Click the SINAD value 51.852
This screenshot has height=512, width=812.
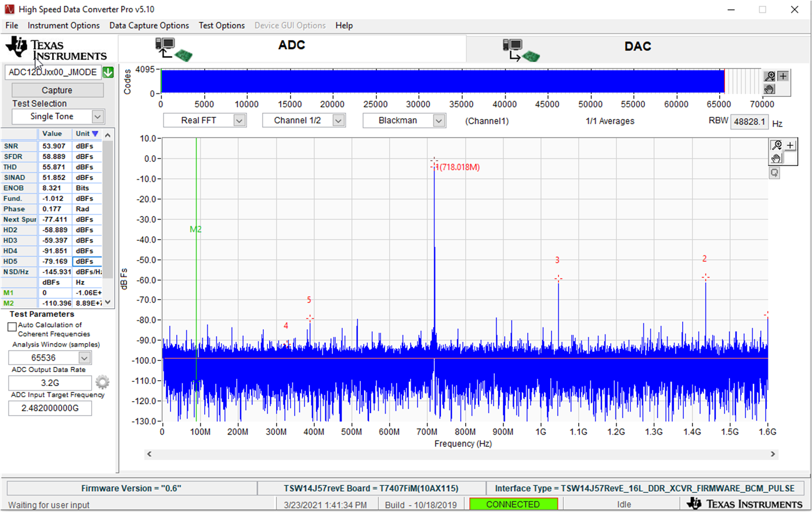(x=55, y=178)
